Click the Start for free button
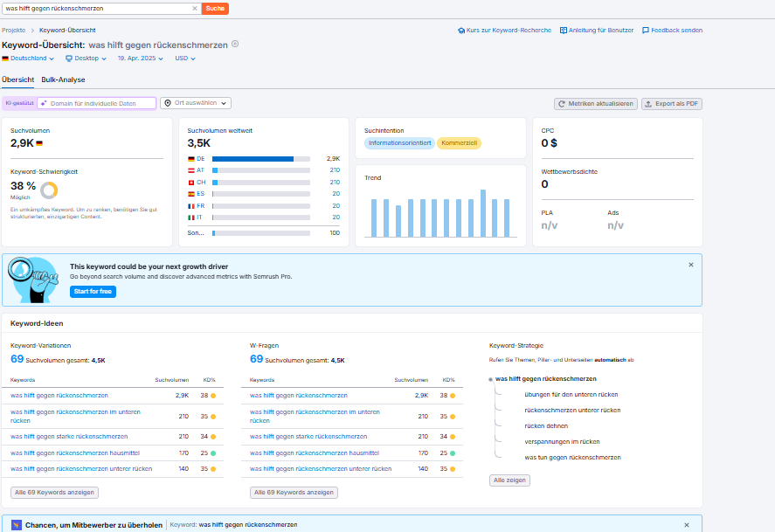Image resolution: width=775 pixels, height=532 pixels. click(93, 291)
